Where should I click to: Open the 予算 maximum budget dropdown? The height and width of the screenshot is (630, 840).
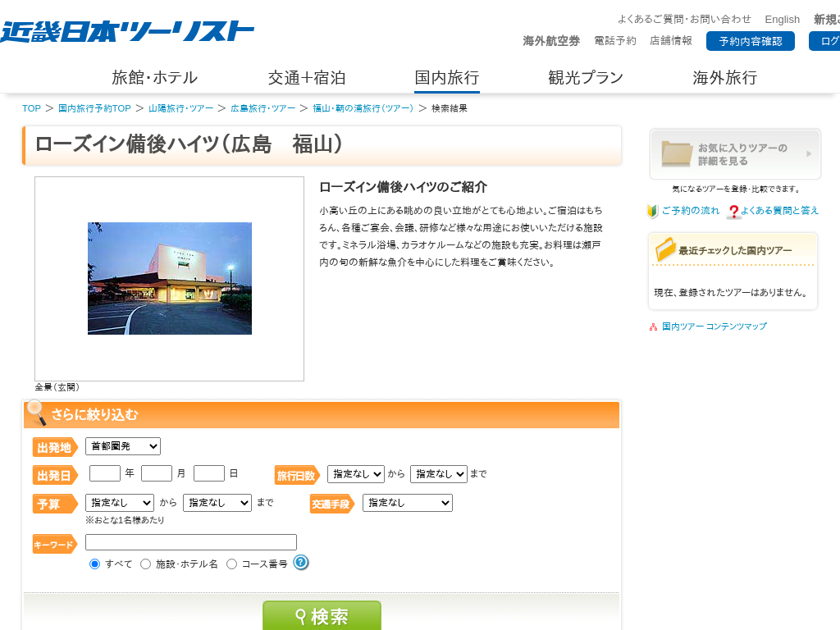tap(217, 503)
